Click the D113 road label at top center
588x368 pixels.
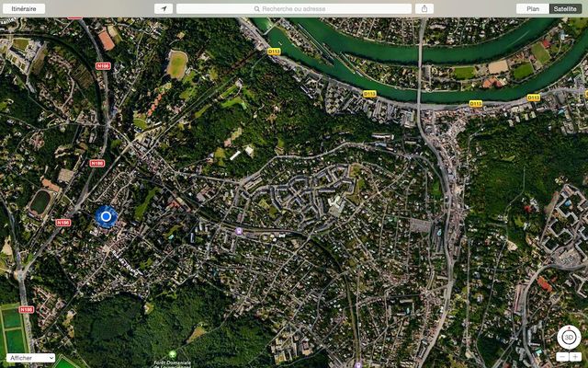click(x=274, y=52)
